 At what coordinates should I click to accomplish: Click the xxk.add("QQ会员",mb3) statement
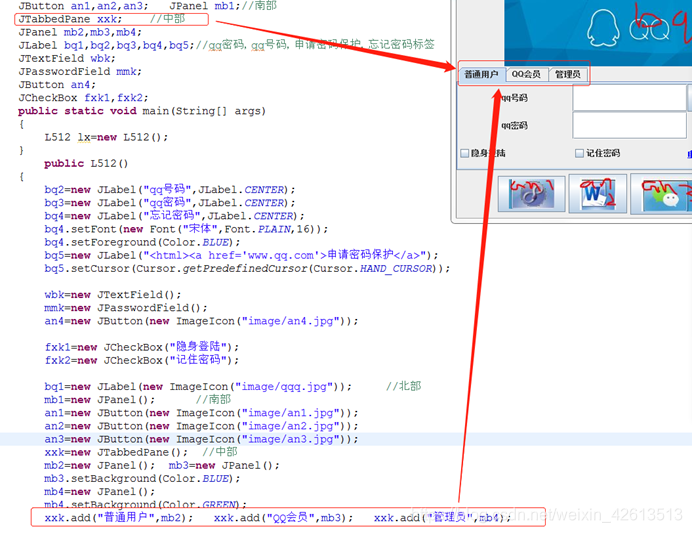click(x=283, y=518)
